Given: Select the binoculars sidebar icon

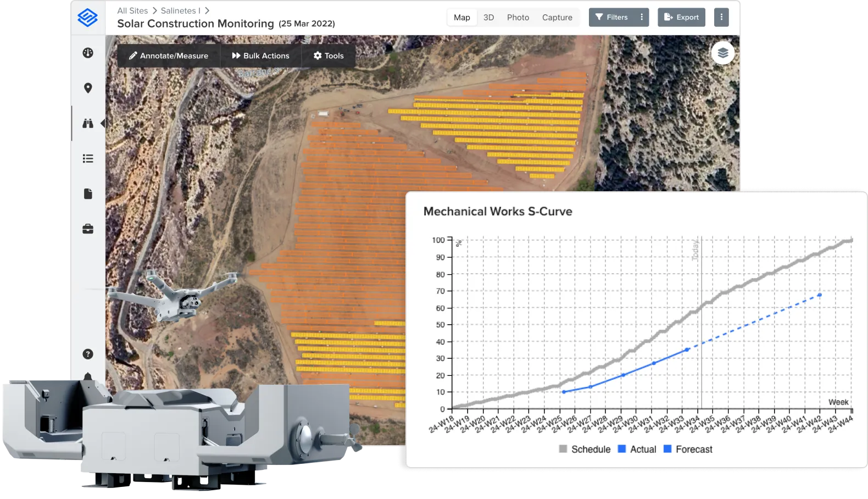Looking at the screenshot, I should pyautogui.click(x=88, y=123).
